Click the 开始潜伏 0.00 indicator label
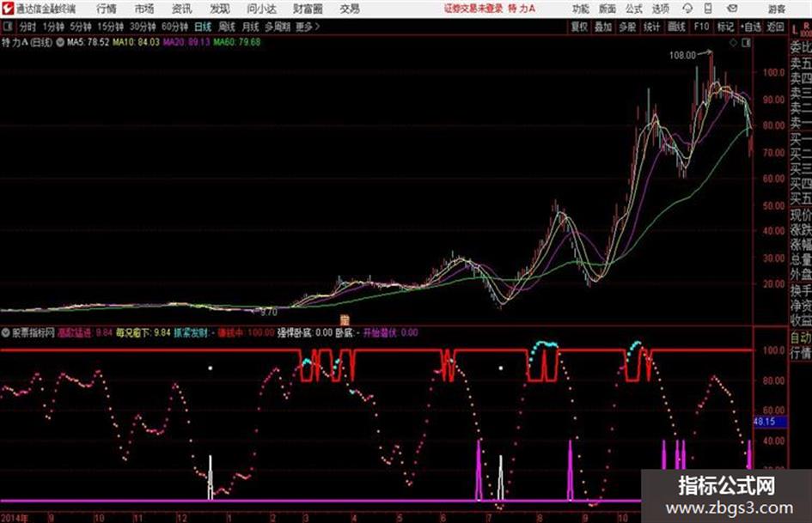This screenshot has height=523, width=812. pyautogui.click(x=390, y=333)
